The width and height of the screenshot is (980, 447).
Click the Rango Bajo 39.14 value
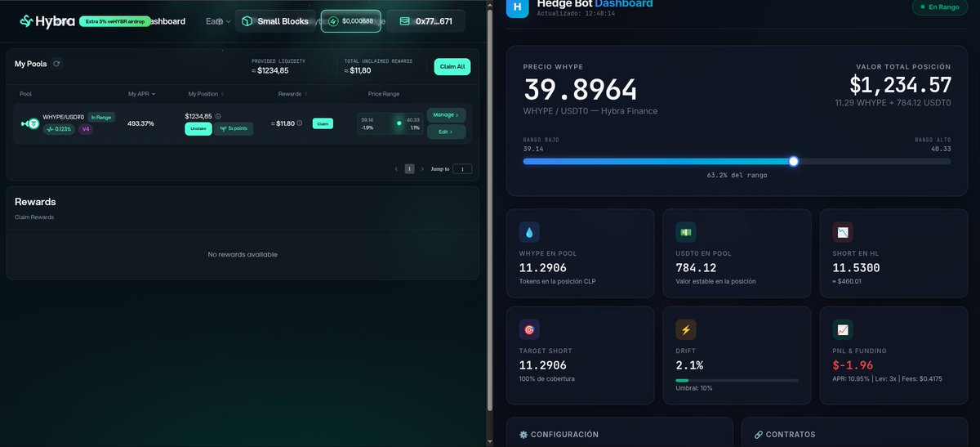click(x=533, y=149)
